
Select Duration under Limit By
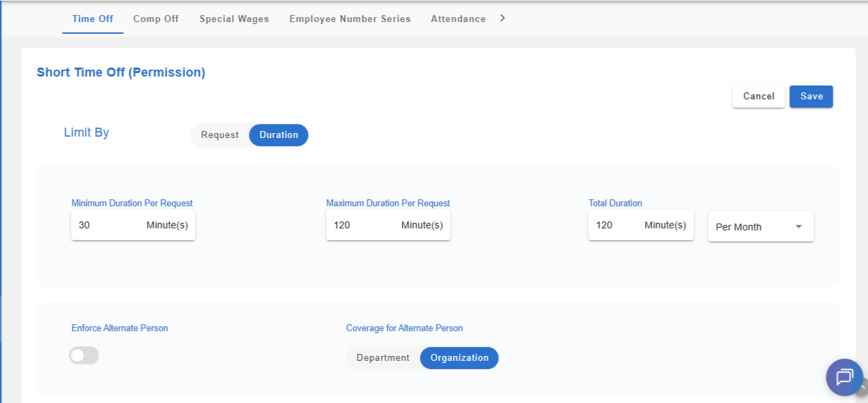[x=279, y=135]
